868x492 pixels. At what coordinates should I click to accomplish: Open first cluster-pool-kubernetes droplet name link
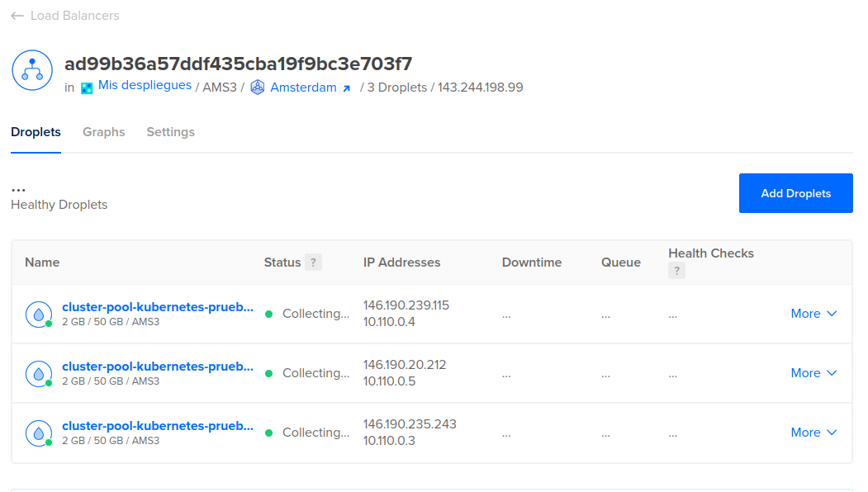(x=158, y=307)
